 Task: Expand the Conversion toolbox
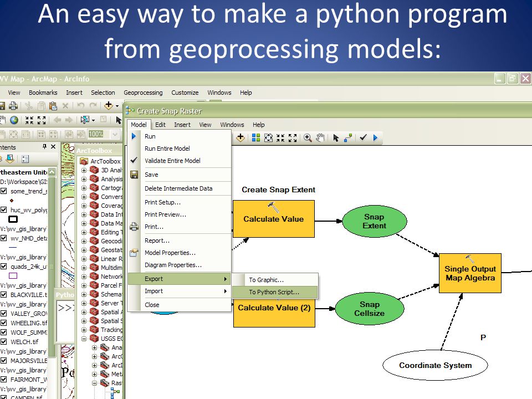pyautogui.click(x=84, y=196)
